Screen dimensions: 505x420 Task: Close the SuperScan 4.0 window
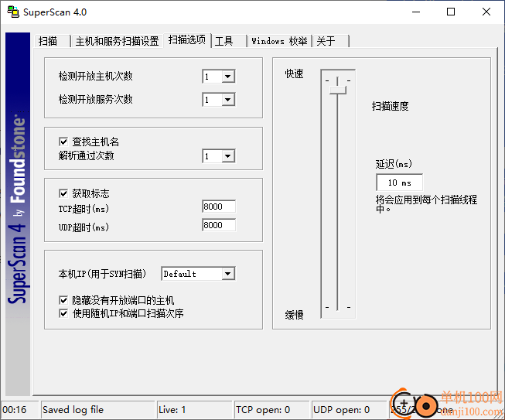pyautogui.click(x=486, y=12)
